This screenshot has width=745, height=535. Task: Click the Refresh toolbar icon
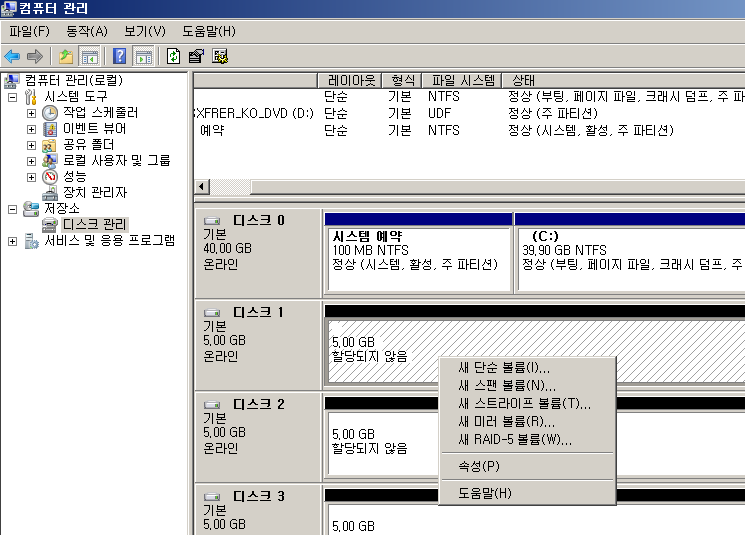click(x=173, y=57)
